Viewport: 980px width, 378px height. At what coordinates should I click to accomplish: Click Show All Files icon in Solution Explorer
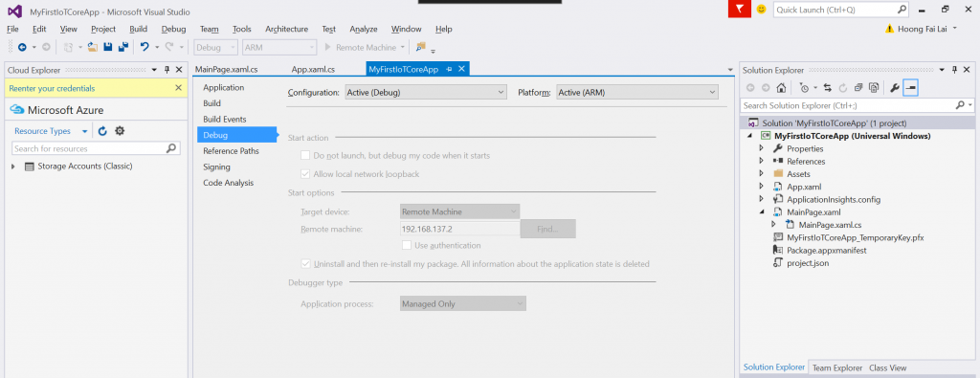click(x=875, y=88)
